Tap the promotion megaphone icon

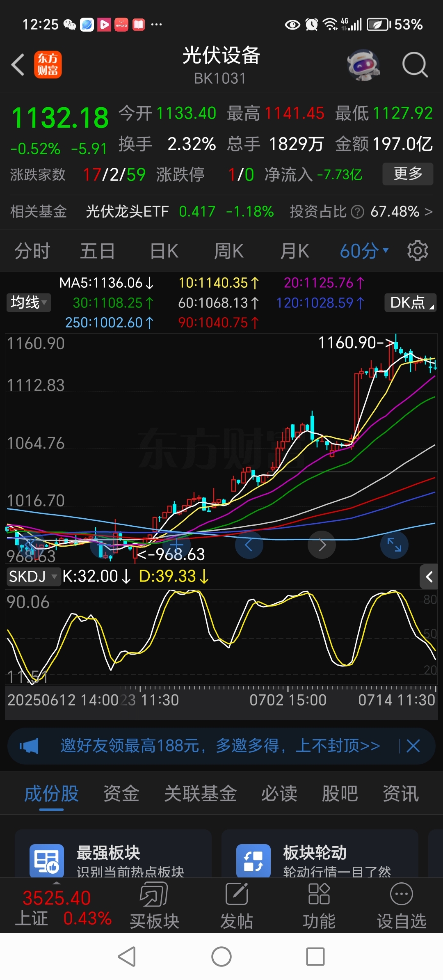[29, 746]
